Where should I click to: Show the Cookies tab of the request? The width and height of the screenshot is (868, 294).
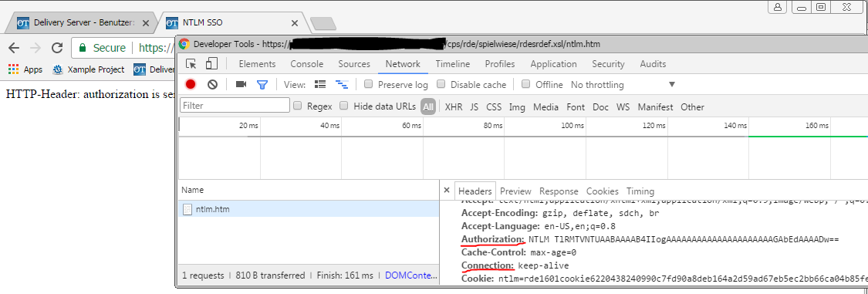point(603,191)
